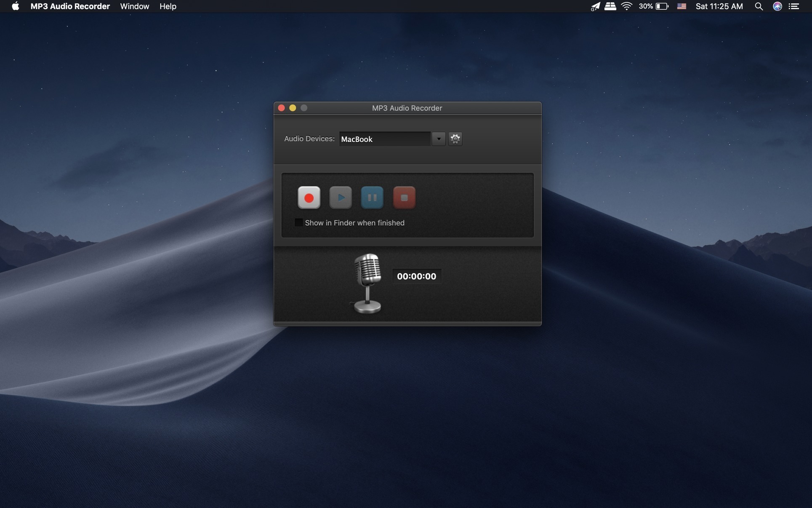812x508 pixels.
Task: Click the battery status indicator
Action: click(x=661, y=6)
